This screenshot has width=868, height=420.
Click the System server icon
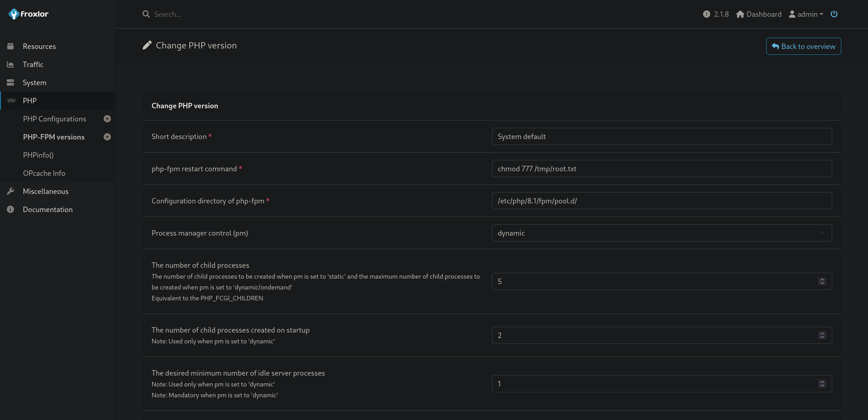(10, 82)
